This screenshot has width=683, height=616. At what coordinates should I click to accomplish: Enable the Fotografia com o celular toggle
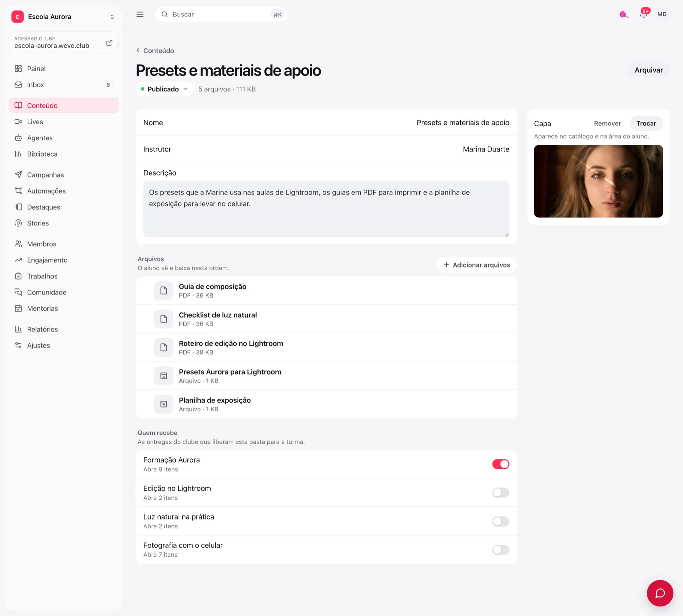tap(500, 549)
